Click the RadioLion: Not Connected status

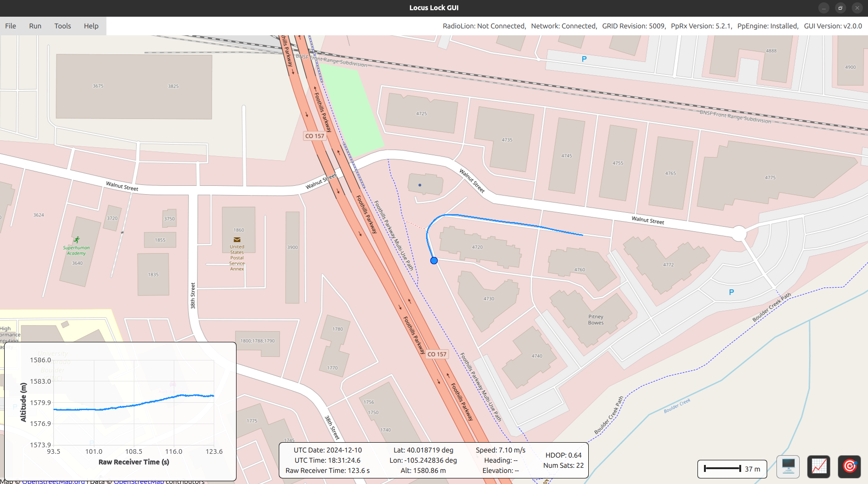[x=484, y=26]
